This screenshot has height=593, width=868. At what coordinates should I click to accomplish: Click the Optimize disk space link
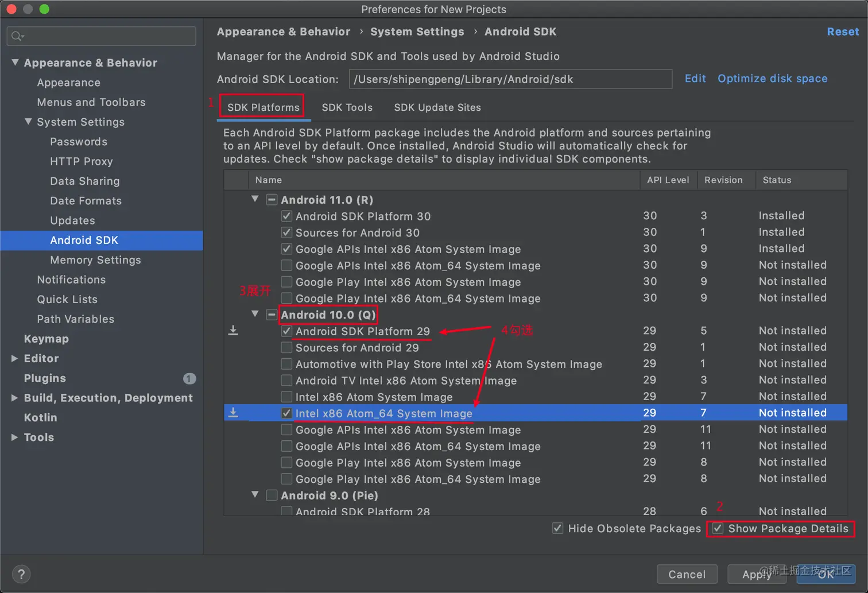coord(772,79)
